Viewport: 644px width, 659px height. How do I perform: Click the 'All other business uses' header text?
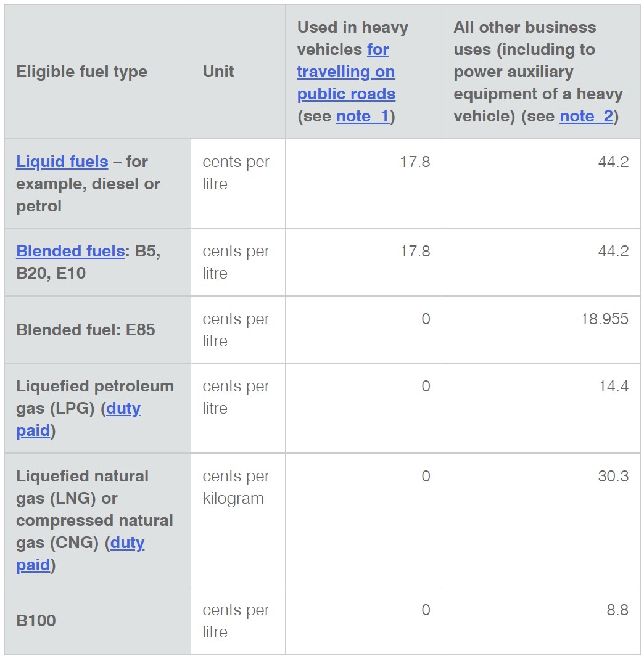pyautogui.click(x=538, y=72)
